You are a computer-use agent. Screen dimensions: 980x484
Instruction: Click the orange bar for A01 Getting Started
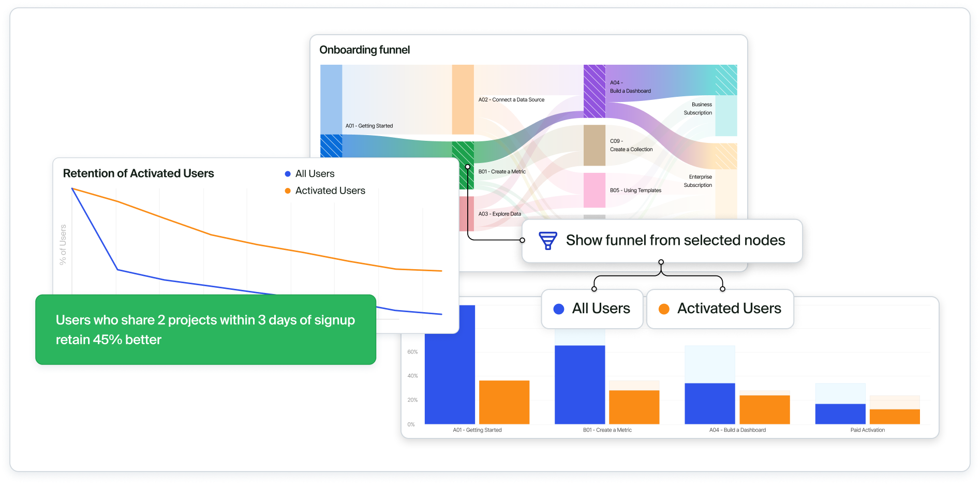click(504, 402)
